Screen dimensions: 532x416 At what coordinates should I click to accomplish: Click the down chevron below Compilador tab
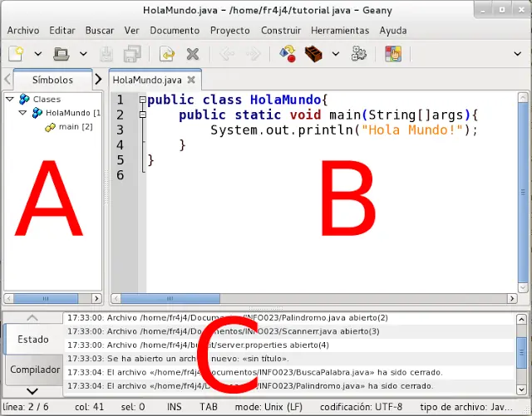32,392
